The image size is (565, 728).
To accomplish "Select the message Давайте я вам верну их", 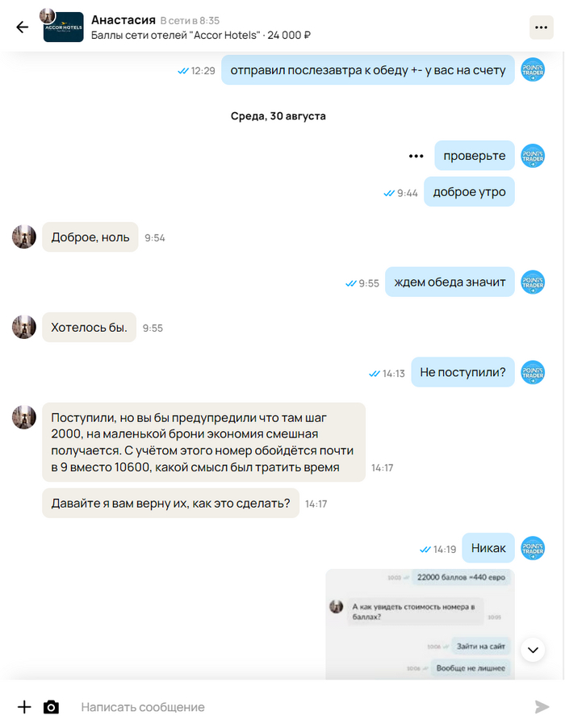I will point(170,504).
